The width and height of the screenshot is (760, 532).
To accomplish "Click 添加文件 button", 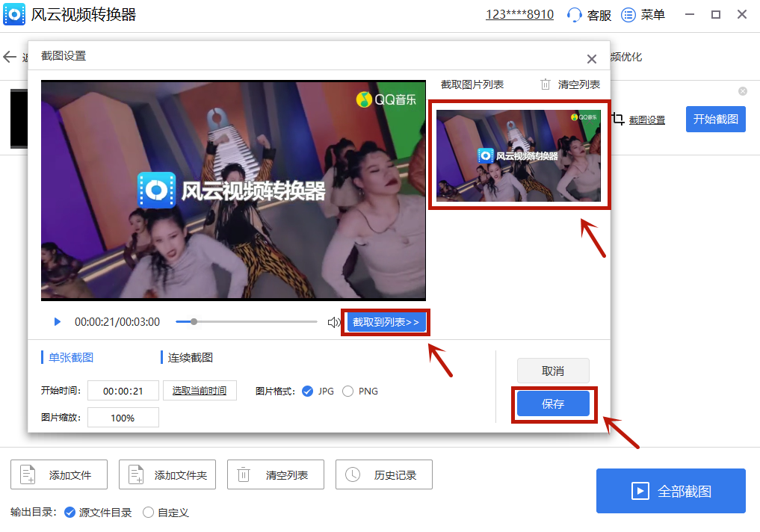I will [x=59, y=474].
